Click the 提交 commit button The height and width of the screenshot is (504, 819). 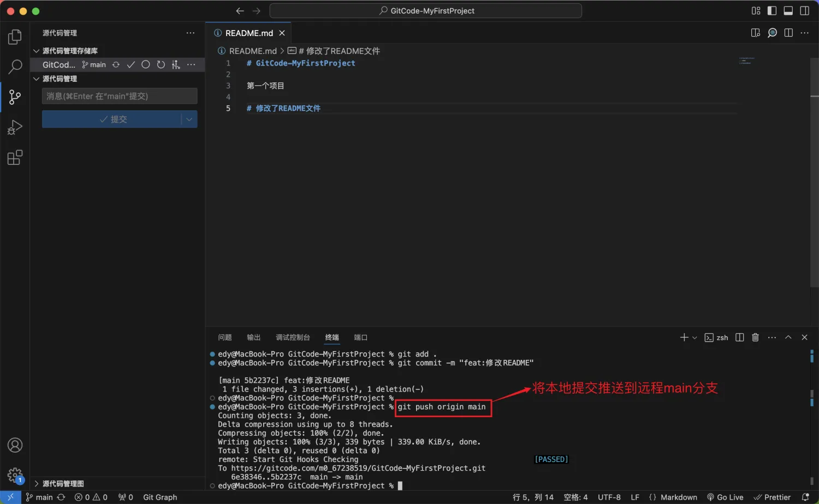tap(112, 119)
